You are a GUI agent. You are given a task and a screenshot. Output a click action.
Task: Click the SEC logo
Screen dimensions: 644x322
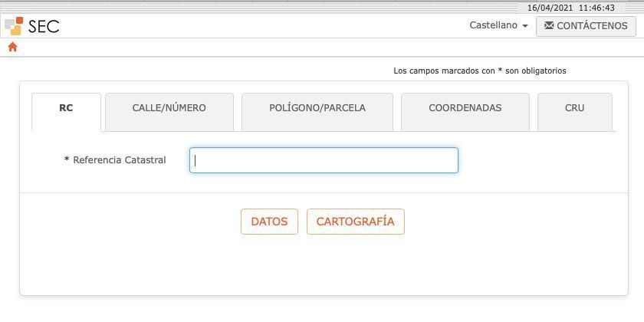point(32,26)
